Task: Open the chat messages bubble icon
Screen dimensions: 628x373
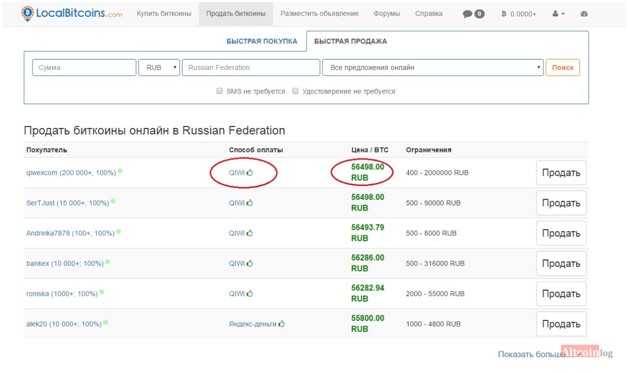Action: pyautogui.click(x=467, y=14)
